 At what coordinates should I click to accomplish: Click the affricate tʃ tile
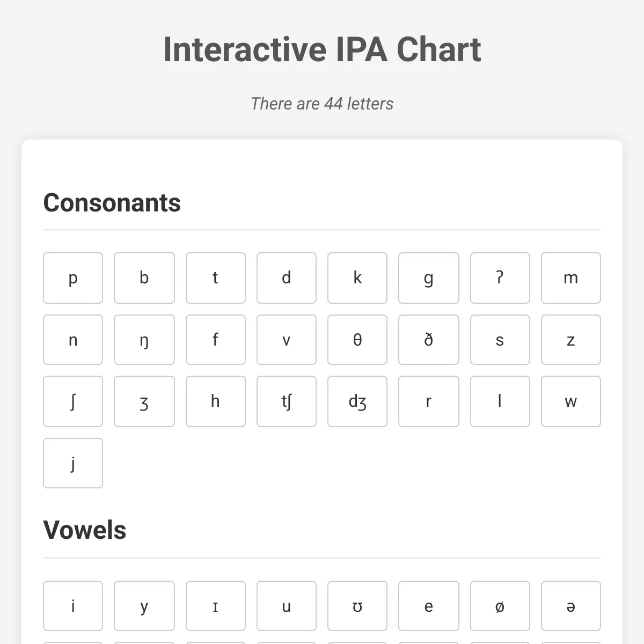(286, 401)
